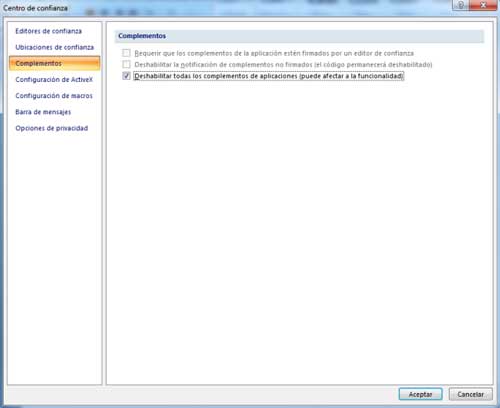Select the highlighted Complementos sidebar item

point(54,63)
